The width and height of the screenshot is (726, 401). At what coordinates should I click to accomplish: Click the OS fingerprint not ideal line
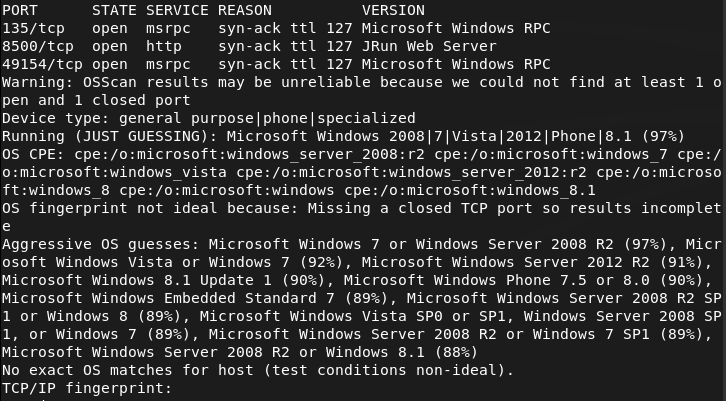[360, 208]
